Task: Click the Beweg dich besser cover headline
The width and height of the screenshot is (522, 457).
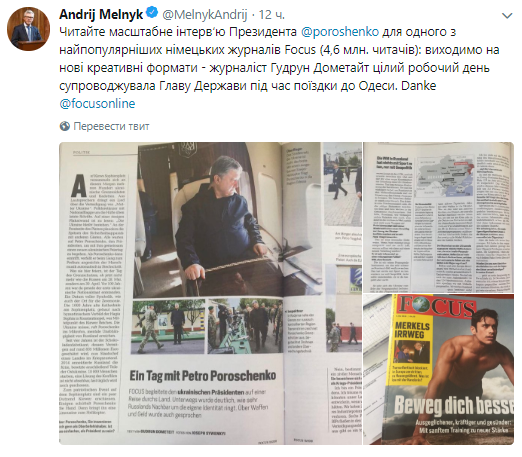Action: (454, 405)
